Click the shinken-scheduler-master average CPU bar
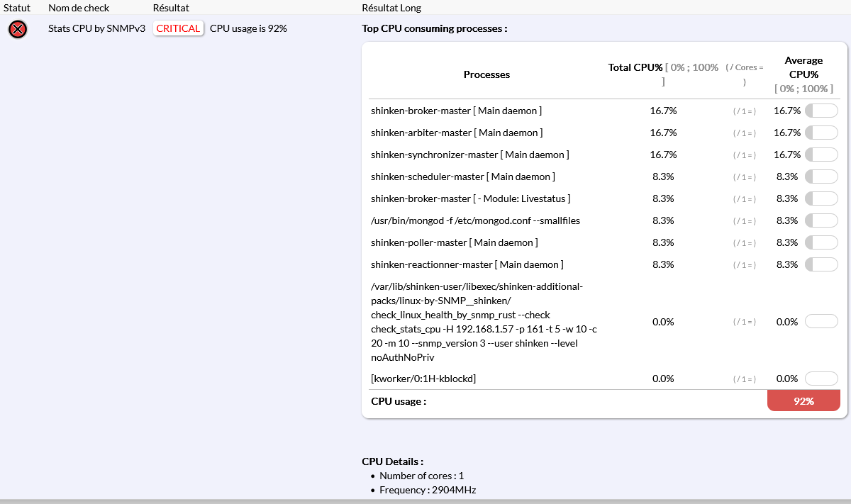The image size is (851, 504). tap(821, 177)
